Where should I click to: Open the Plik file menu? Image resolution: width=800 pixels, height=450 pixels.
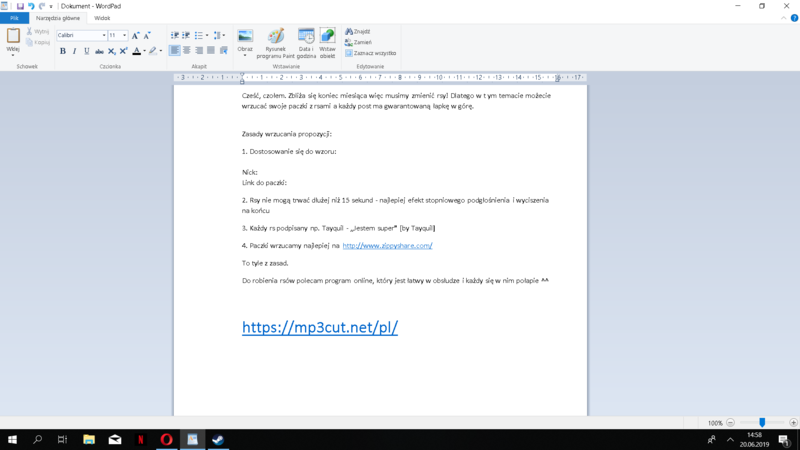(x=14, y=18)
